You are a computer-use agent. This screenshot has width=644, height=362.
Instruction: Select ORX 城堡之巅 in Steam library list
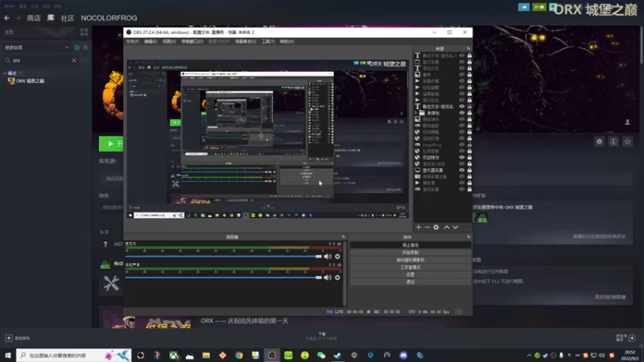[x=30, y=81]
